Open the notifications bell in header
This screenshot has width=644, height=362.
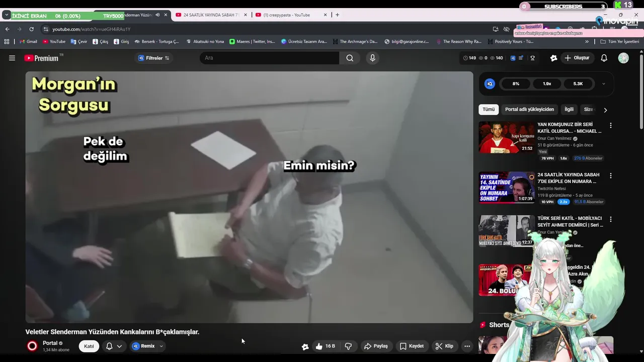[x=604, y=58]
